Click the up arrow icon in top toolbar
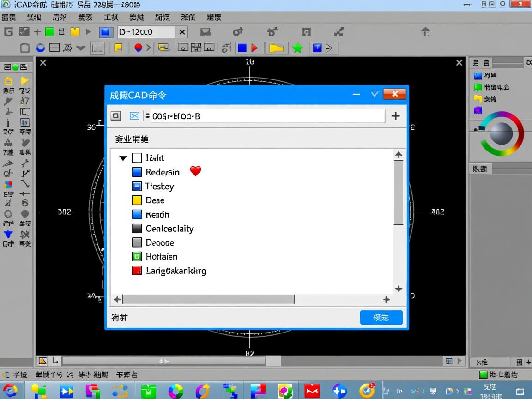Screen dimensions: 532x399 425,32
